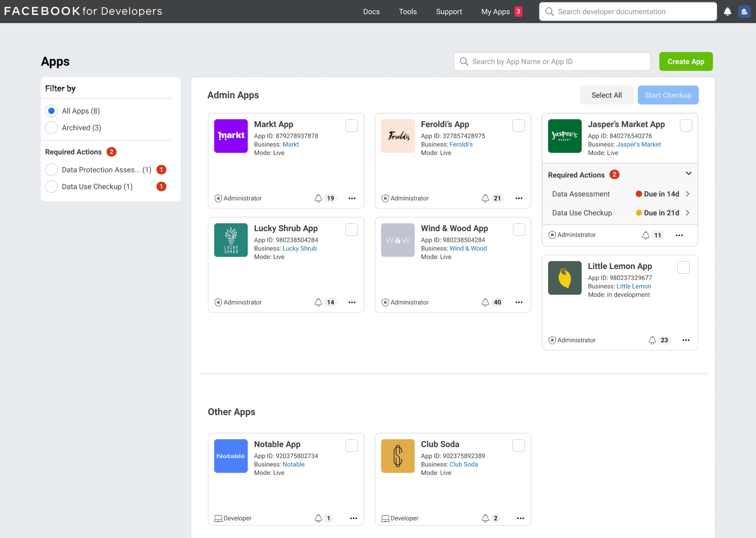This screenshot has height=538, width=756.
Task: Check the Data Use Checkup filter option
Action: 51,186
